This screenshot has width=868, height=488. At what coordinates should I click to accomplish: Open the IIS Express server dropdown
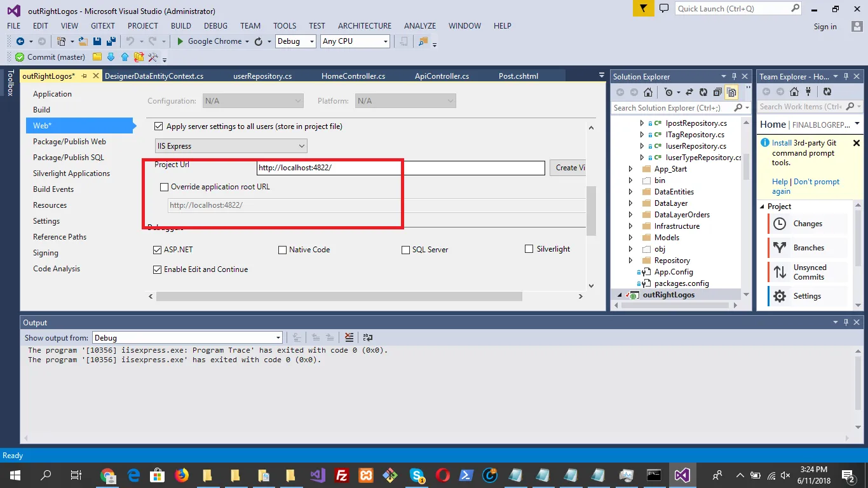[x=231, y=146]
